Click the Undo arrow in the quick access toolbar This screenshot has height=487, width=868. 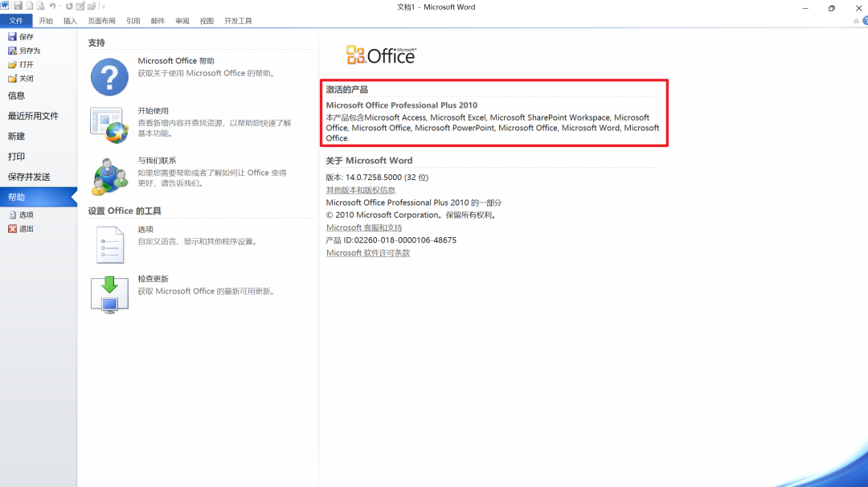(52, 6)
